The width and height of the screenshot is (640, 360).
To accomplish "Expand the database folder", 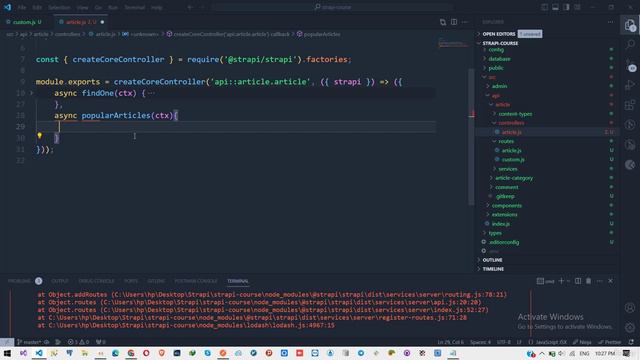I will pos(499,59).
